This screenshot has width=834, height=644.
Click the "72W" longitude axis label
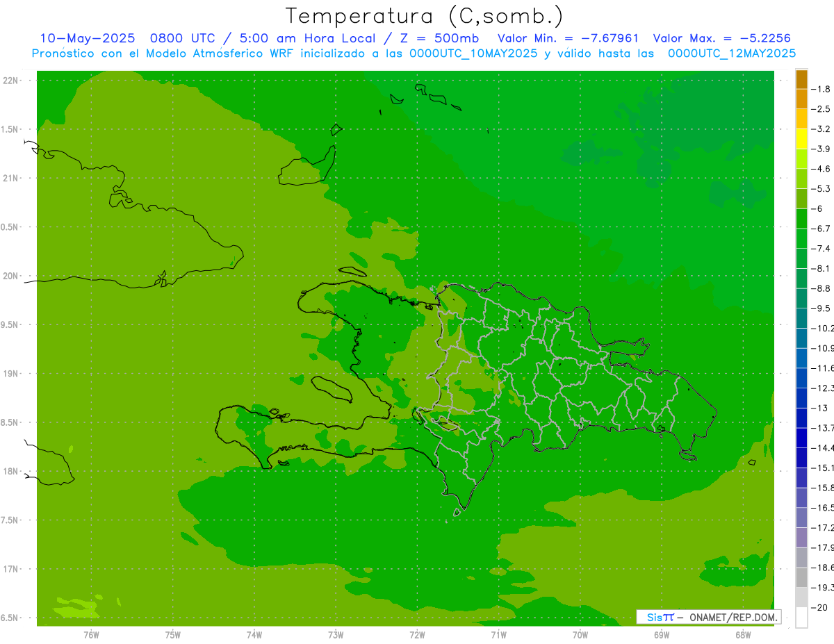click(417, 634)
